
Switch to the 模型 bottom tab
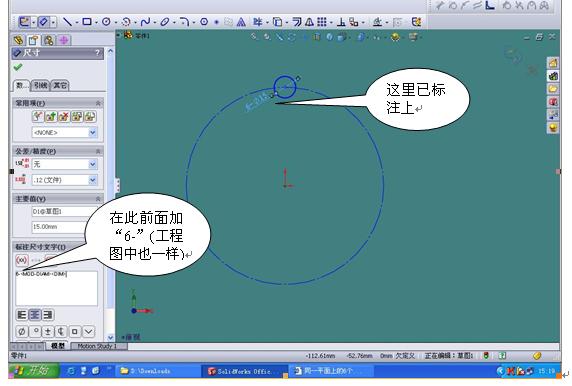pos(58,346)
